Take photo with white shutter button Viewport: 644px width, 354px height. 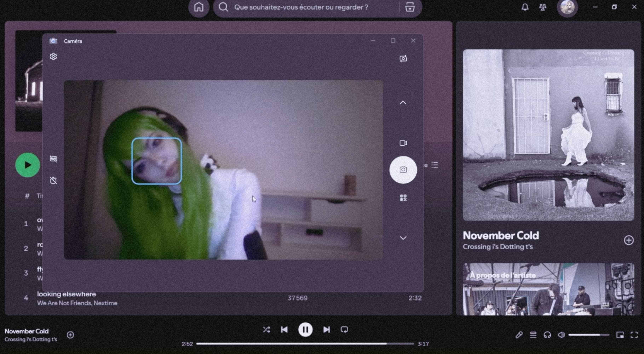403,170
